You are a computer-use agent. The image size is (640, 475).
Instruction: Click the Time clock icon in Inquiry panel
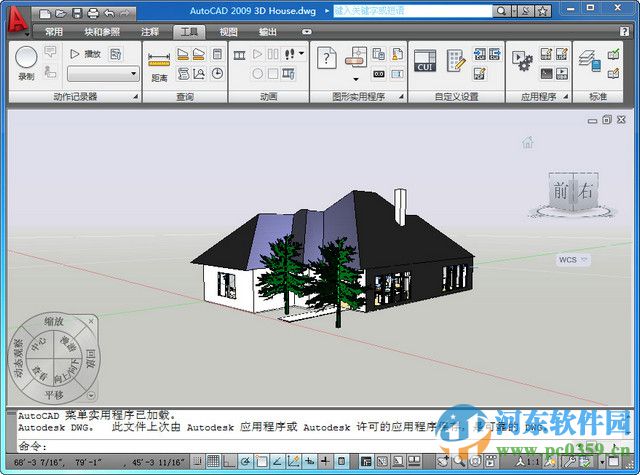coord(218,73)
